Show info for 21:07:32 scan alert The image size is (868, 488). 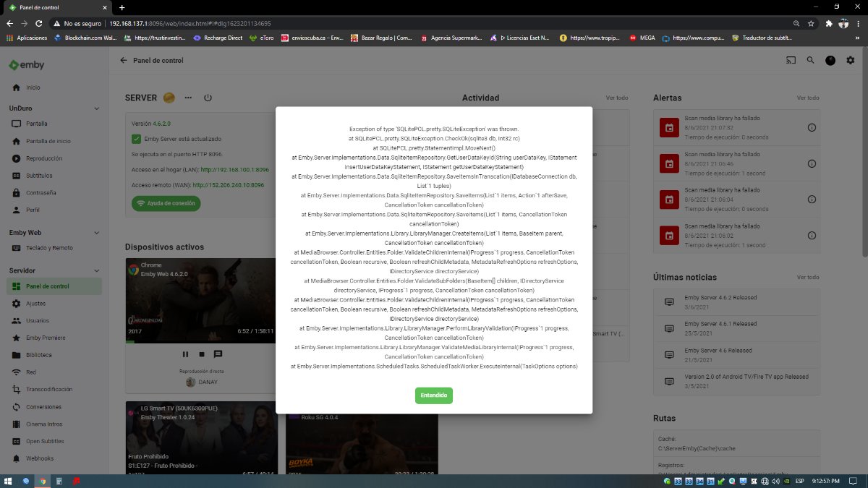(x=812, y=127)
